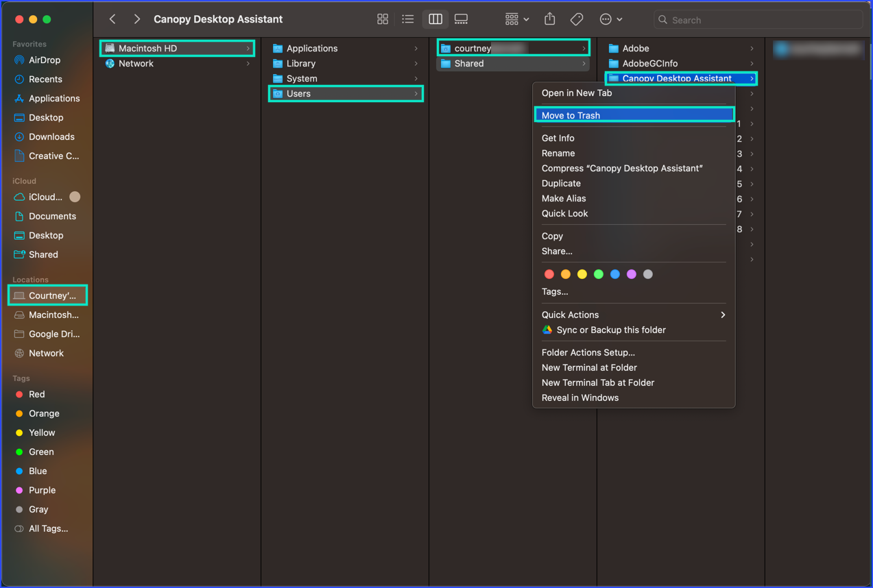Switch to icon grid view
This screenshot has width=873, height=588.
383,19
